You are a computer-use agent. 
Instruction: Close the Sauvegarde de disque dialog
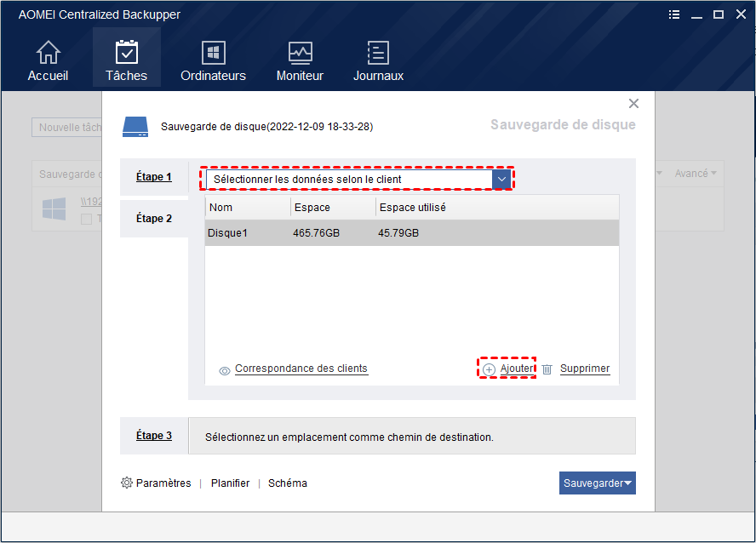633,104
